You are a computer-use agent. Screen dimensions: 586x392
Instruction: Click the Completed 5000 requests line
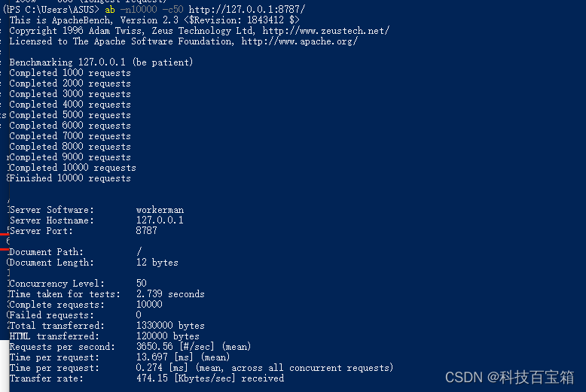click(x=70, y=115)
